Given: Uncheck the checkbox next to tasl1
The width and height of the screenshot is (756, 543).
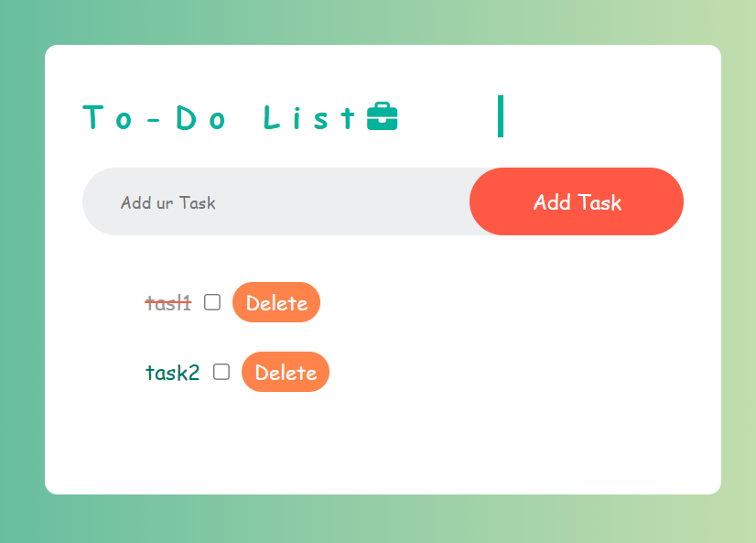Looking at the screenshot, I should [212, 302].
